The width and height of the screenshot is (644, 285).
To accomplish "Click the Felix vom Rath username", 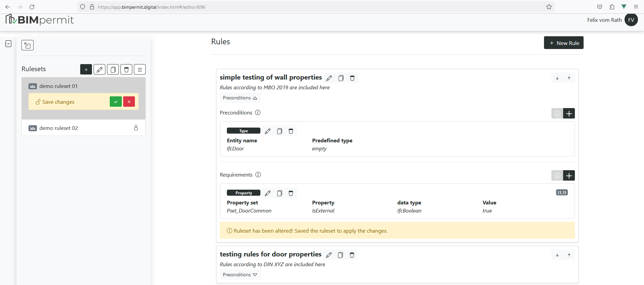I will pos(604,20).
